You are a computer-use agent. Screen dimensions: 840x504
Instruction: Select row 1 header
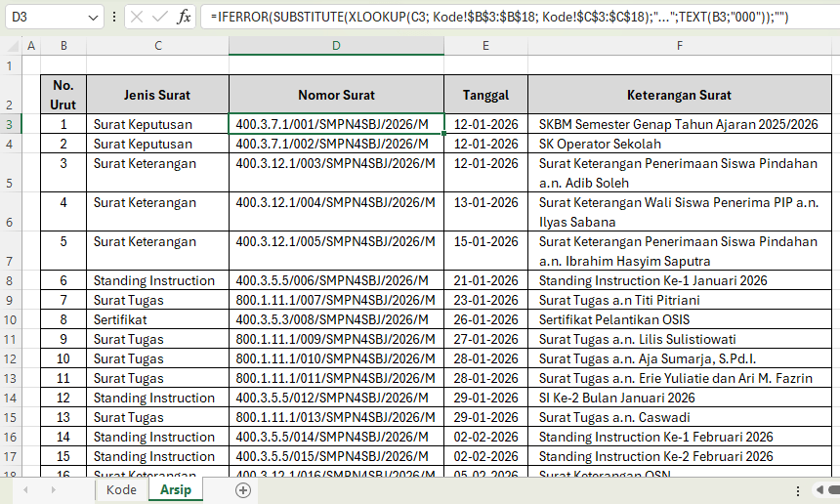(10, 65)
